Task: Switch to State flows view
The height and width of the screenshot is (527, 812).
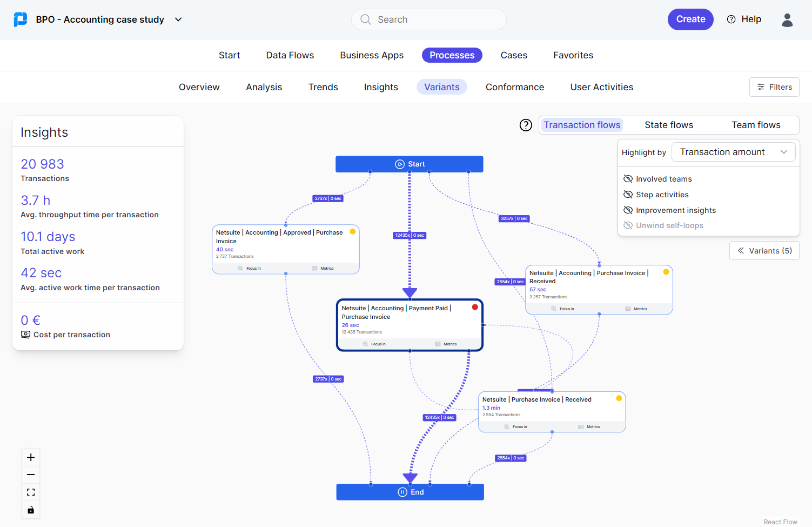Action: point(669,124)
